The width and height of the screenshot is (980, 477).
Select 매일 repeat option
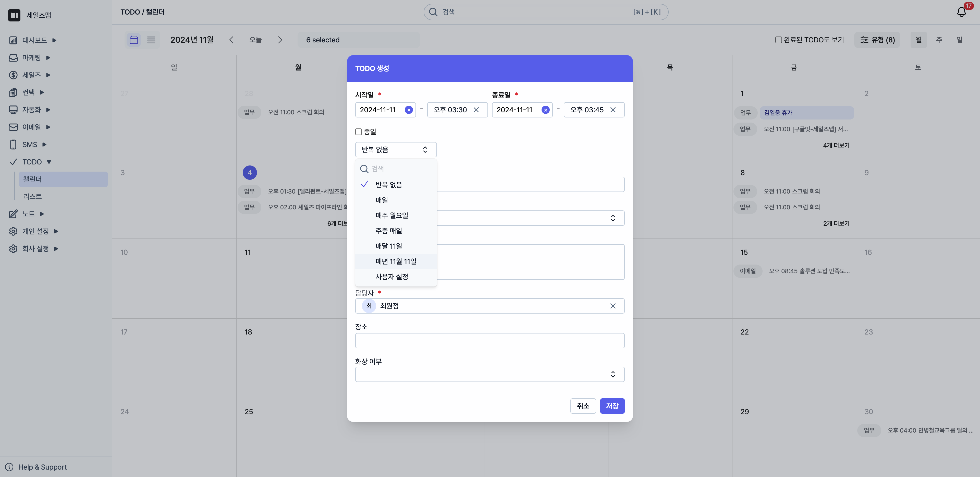(x=396, y=200)
